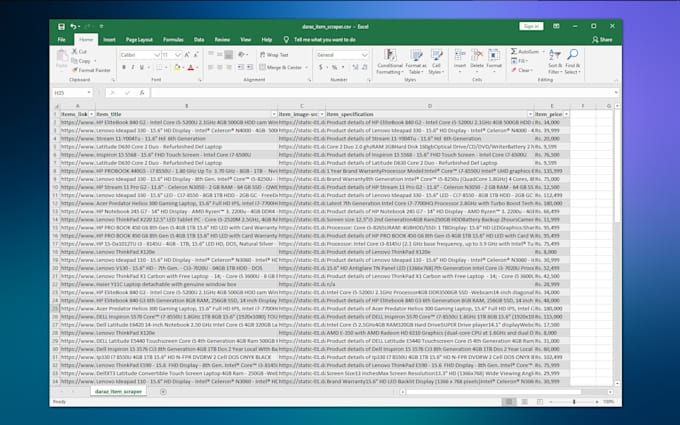Click the new sheet plus button
The height and width of the screenshot is (425, 680).
pos(163,392)
